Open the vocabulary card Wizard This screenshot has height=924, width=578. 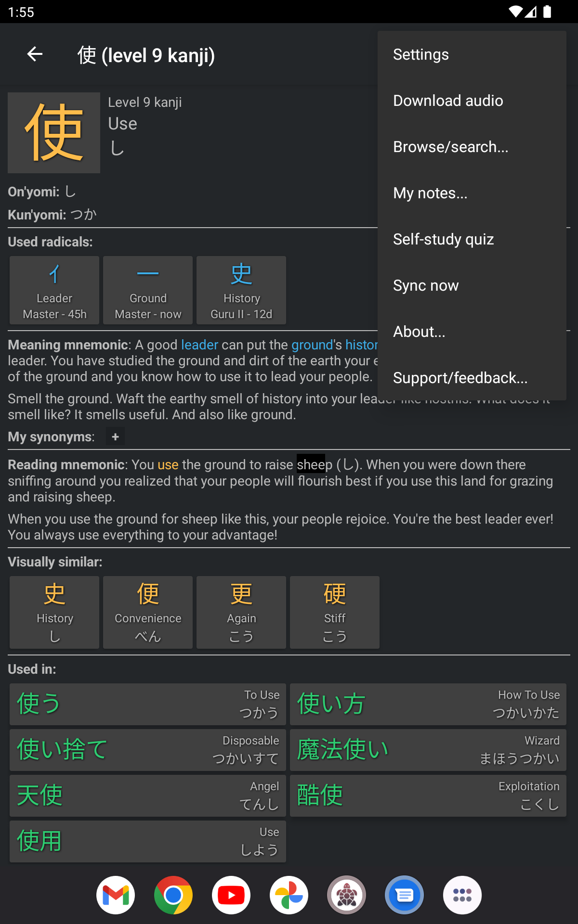tap(428, 750)
